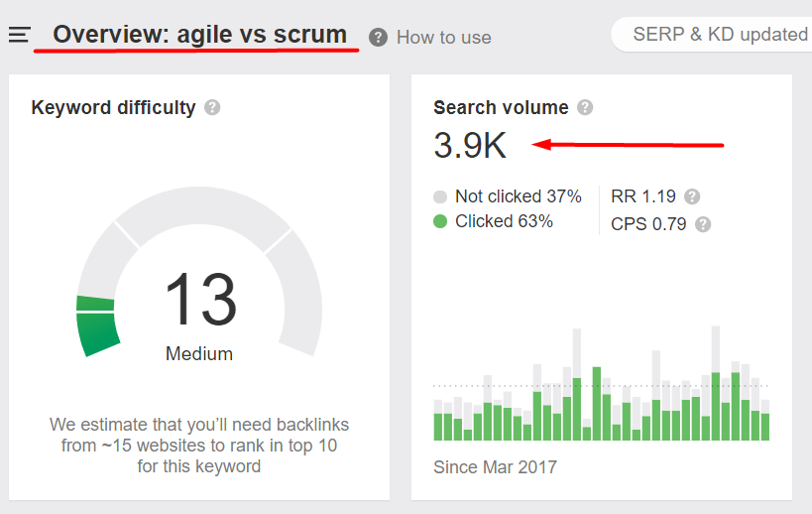Screen dimensions: 812x514
Task: Click Keyword difficulty help icon
Action: [212, 108]
